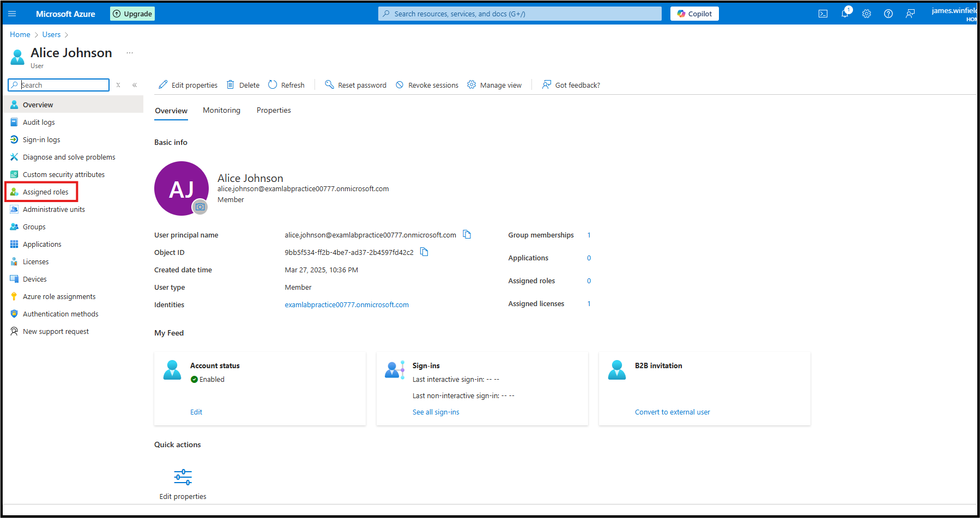Select Overview in the sidebar

tap(74, 105)
